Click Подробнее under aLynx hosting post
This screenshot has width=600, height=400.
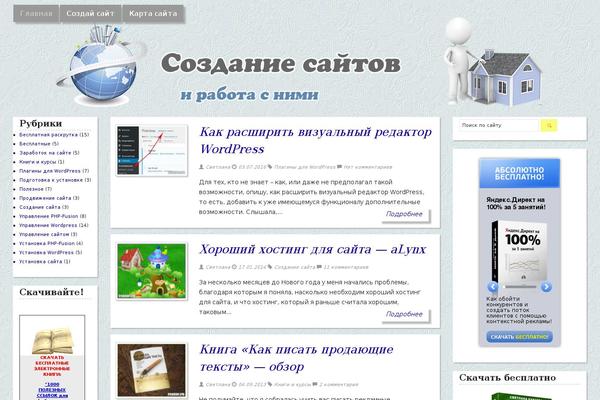(x=404, y=315)
